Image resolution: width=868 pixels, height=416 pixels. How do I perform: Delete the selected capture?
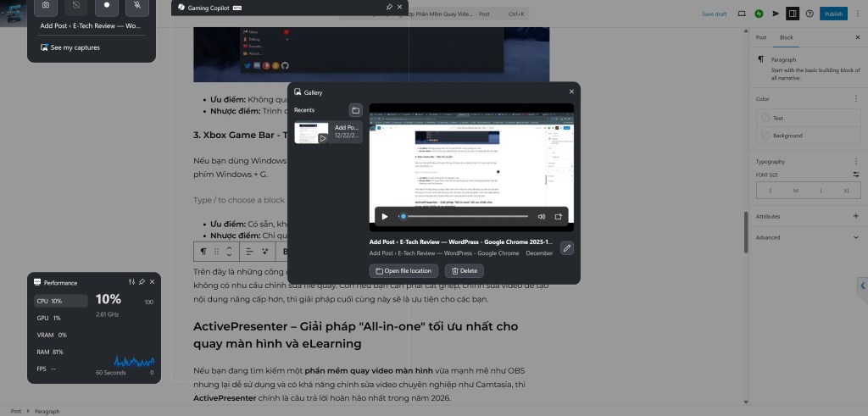[x=465, y=271]
